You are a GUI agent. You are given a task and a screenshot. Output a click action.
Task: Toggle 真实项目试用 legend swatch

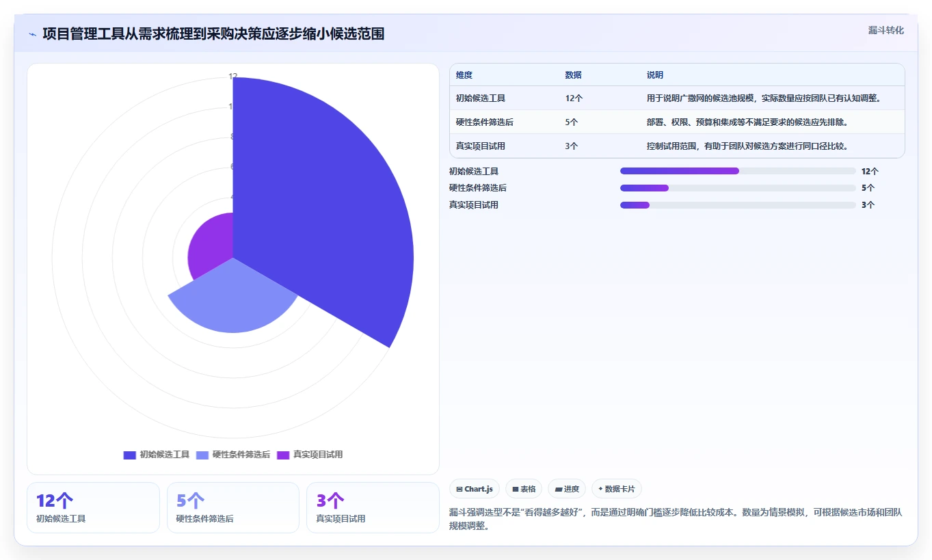point(283,455)
